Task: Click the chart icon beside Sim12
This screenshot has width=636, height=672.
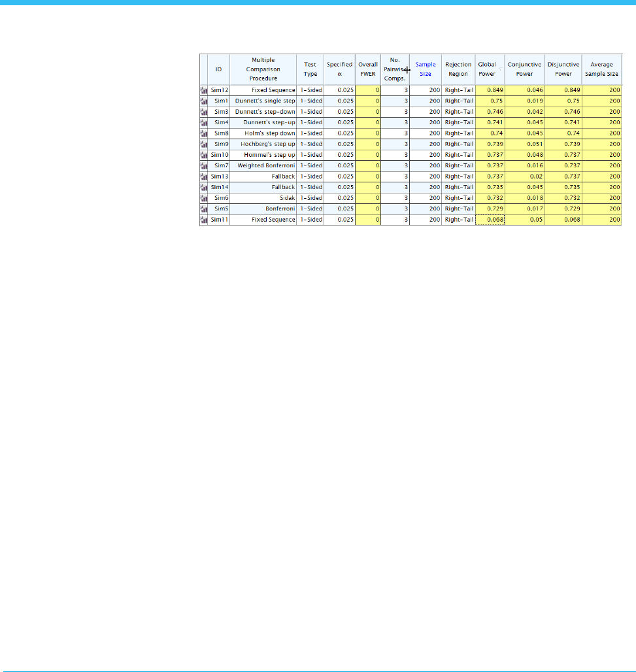Action: (203, 90)
